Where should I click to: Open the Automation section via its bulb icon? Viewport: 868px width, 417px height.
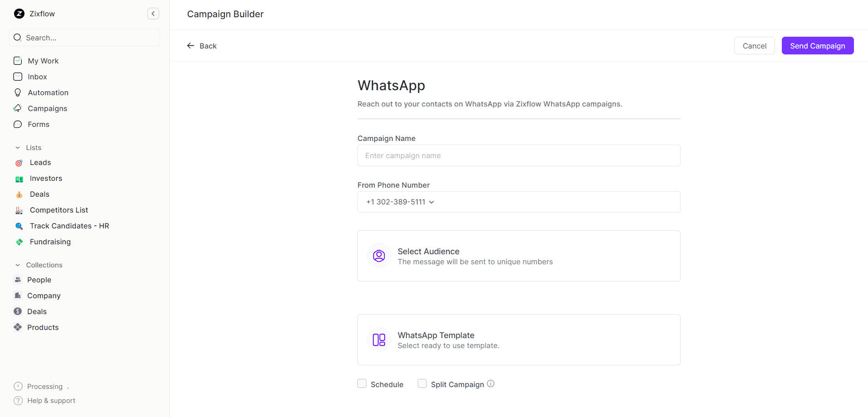pyautogui.click(x=17, y=92)
